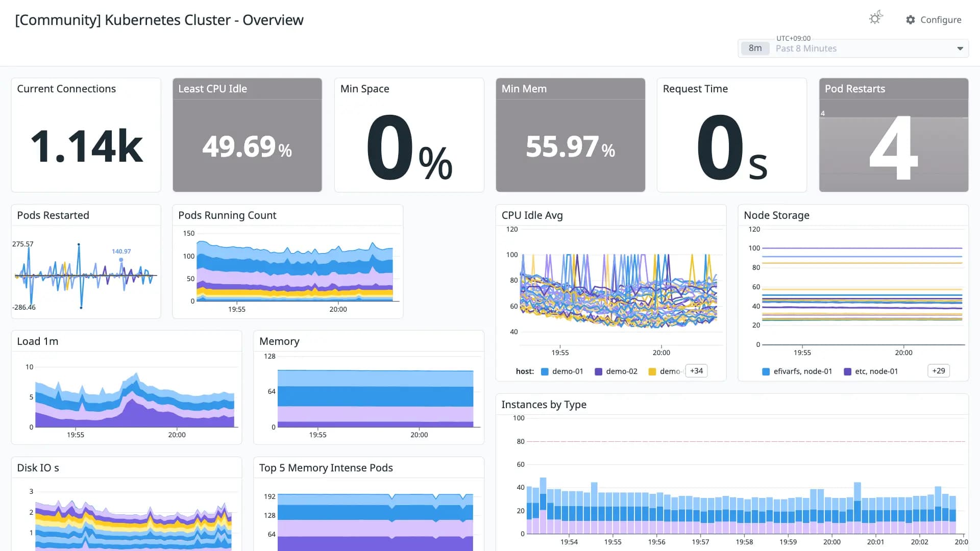Toggle the dark/light theme sun-moon icon

[x=876, y=18]
